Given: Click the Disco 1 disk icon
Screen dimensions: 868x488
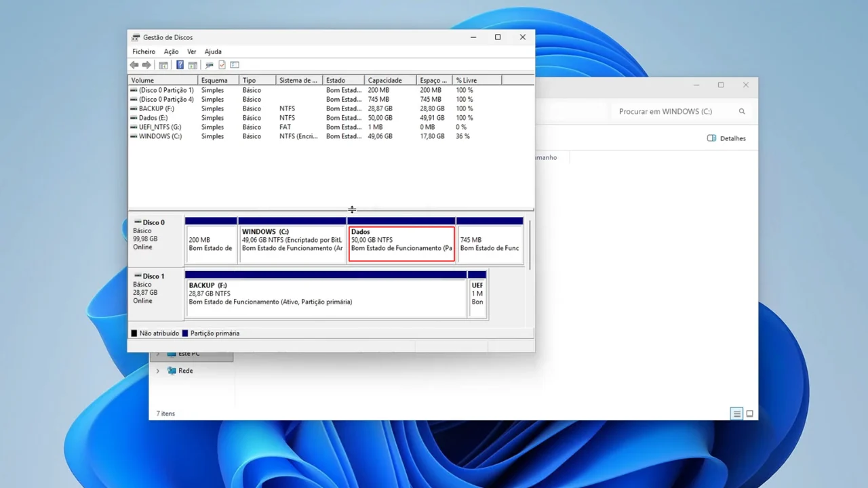Looking at the screenshot, I should [x=138, y=276].
